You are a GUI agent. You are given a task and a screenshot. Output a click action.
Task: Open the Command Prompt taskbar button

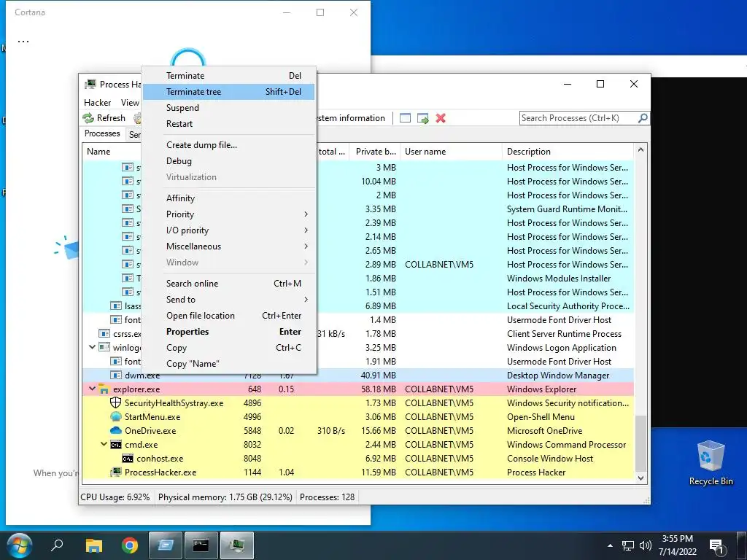[201, 545]
